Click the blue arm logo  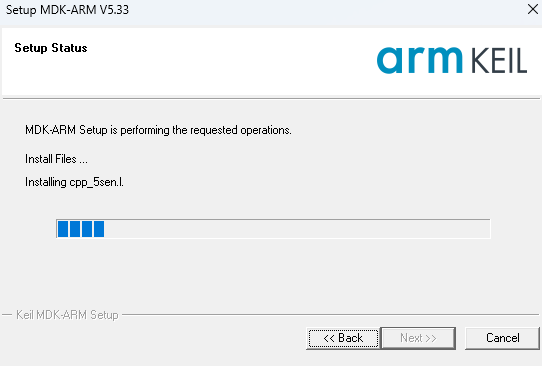(x=419, y=60)
